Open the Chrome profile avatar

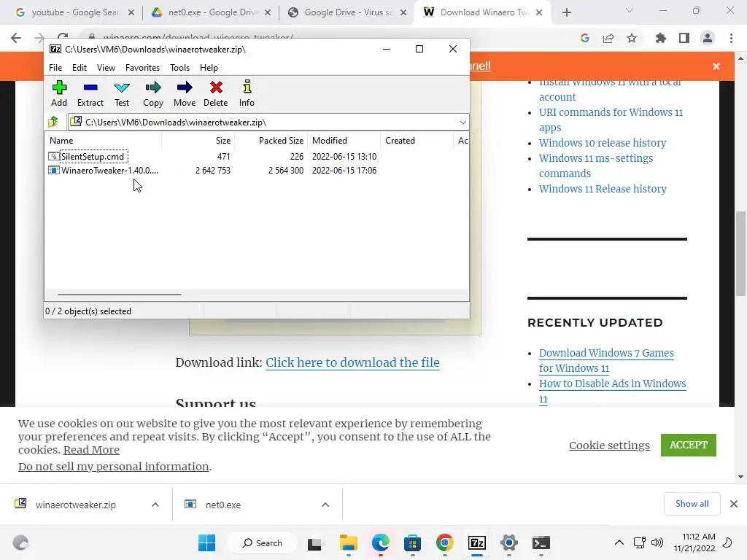[x=708, y=38]
